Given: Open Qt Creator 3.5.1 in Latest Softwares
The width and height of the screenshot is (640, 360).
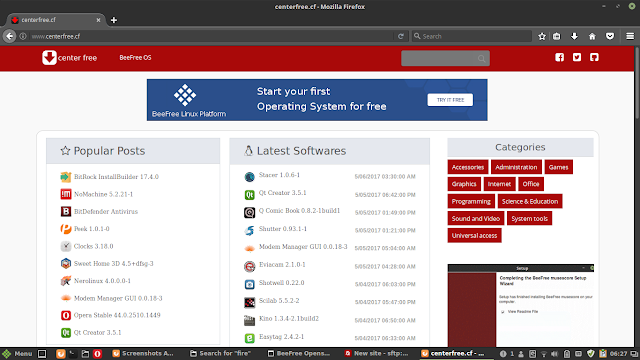Looking at the screenshot, I should click(282, 193).
